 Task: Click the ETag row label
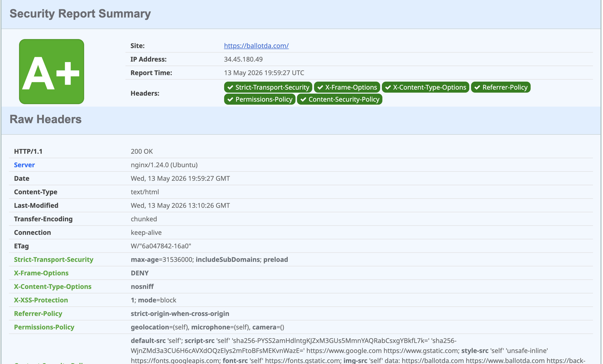point(21,246)
